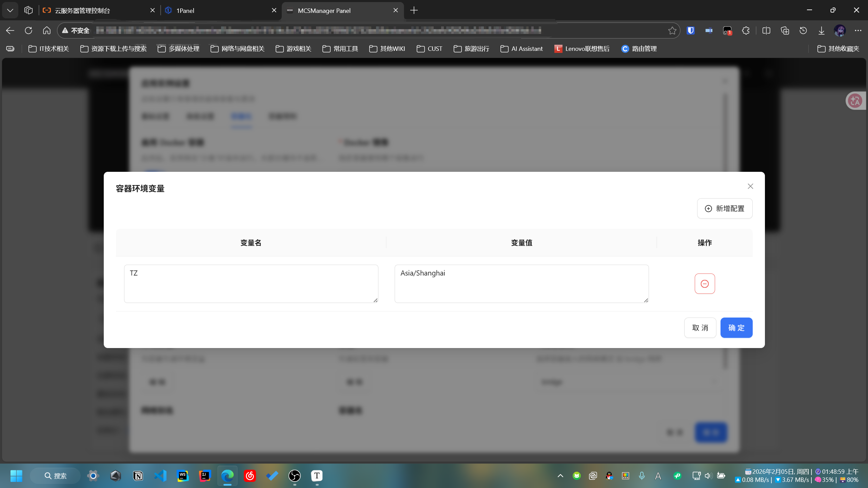Open the IT技术相关 bookmark folder
The width and height of the screenshot is (868, 488).
click(x=49, y=49)
